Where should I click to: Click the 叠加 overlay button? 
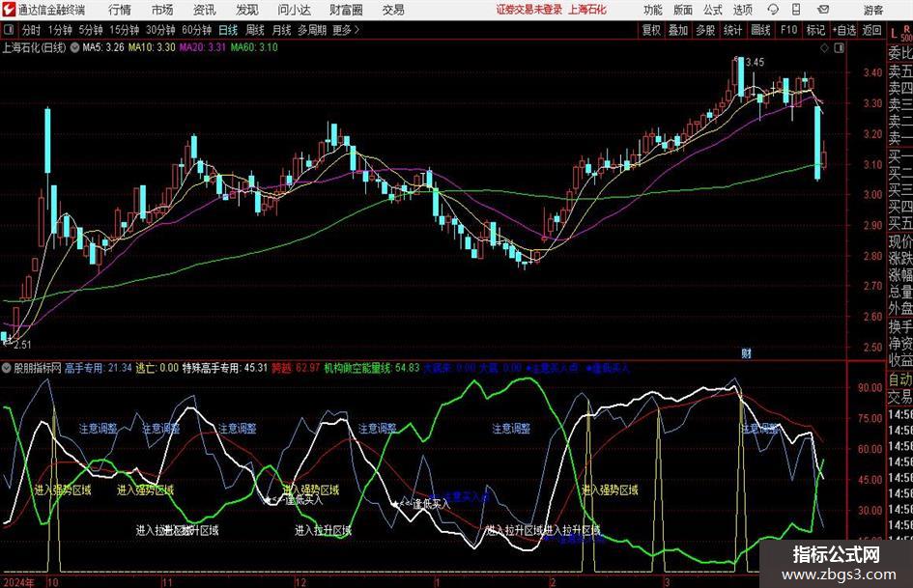coord(678,30)
